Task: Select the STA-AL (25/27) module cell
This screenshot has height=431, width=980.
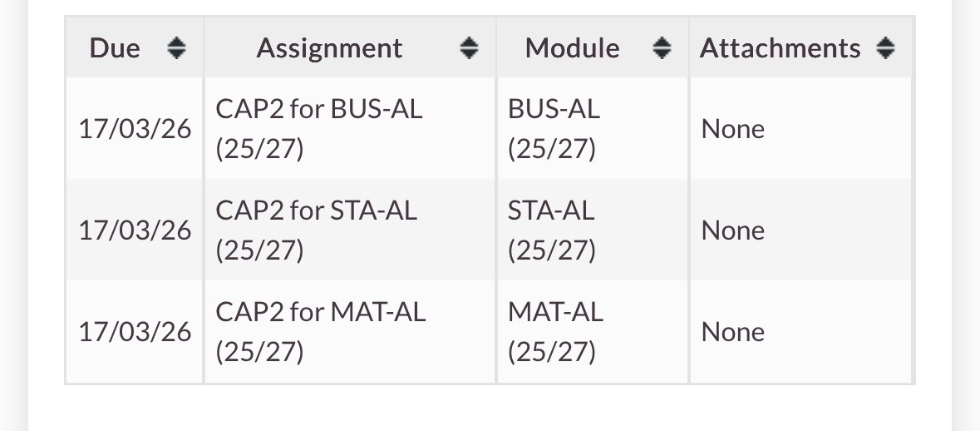Action: (x=552, y=230)
